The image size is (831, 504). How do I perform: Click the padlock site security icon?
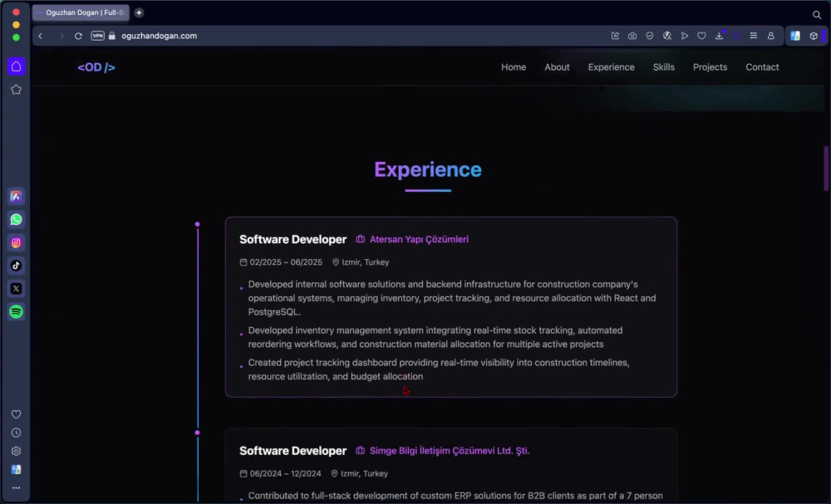click(x=112, y=36)
